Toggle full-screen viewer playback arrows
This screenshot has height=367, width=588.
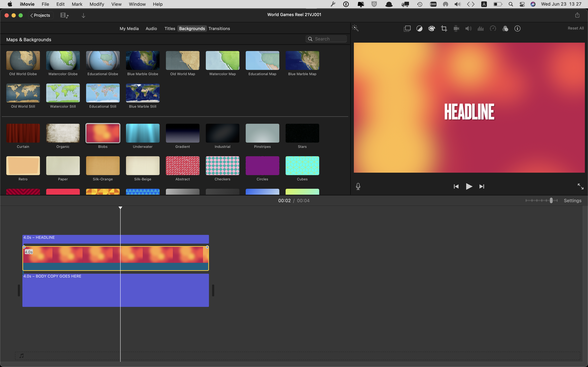pyautogui.click(x=580, y=186)
